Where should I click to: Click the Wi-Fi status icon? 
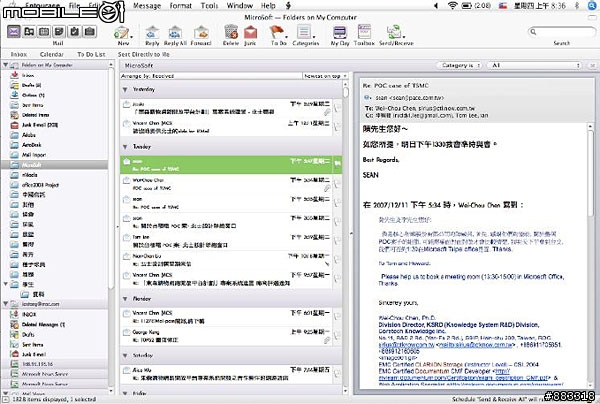pyautogui.click(x=453, y=5)
